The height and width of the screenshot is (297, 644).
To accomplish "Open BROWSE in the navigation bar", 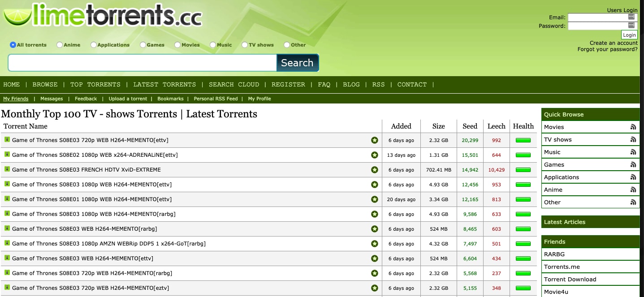I will [45, 84].
